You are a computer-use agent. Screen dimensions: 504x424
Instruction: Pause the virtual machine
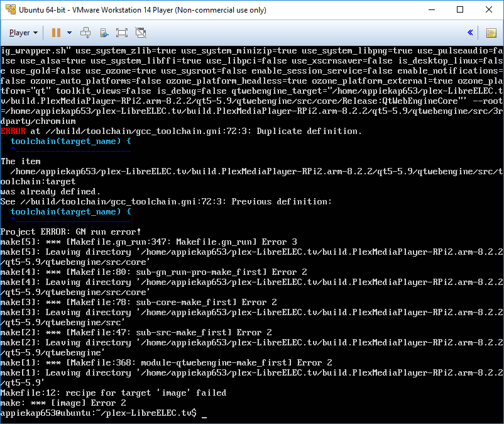[57, 33]
